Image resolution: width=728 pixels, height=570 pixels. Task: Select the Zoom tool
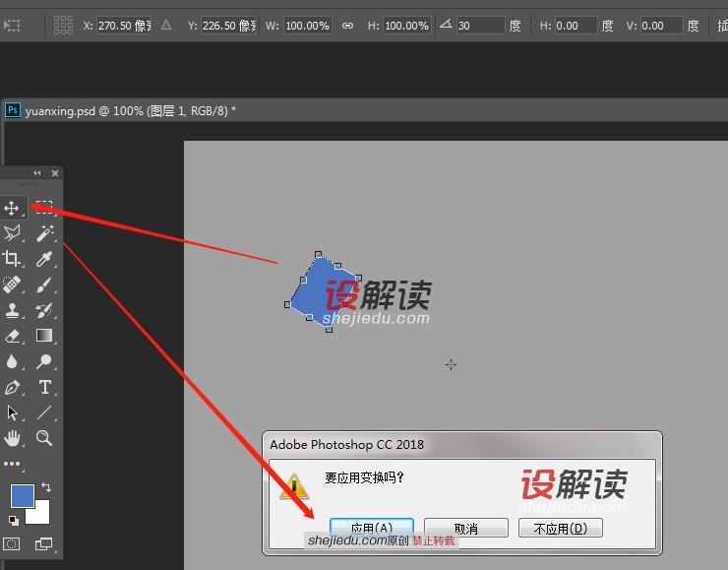pyautogui.click(x=44, y=438)
